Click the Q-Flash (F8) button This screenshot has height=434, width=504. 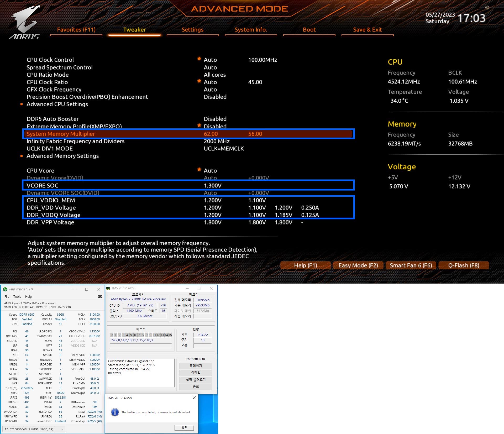[463, 265]
